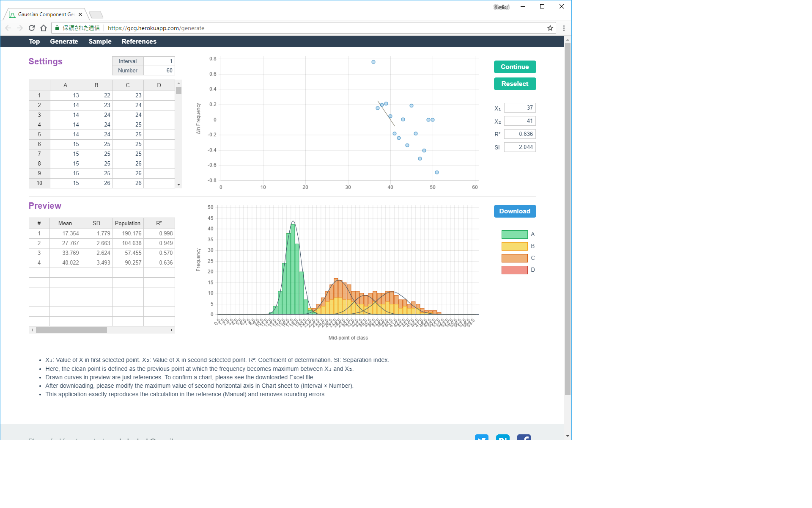Open the References page
812x508 pixels.
(139, 41)
